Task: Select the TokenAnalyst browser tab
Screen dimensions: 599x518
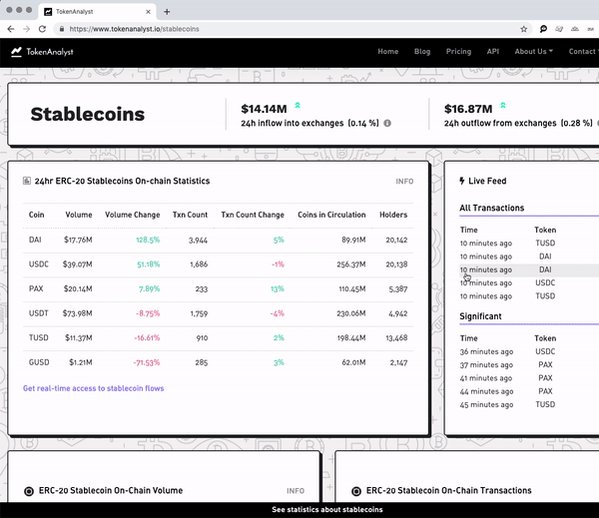Action: point(97,12)
